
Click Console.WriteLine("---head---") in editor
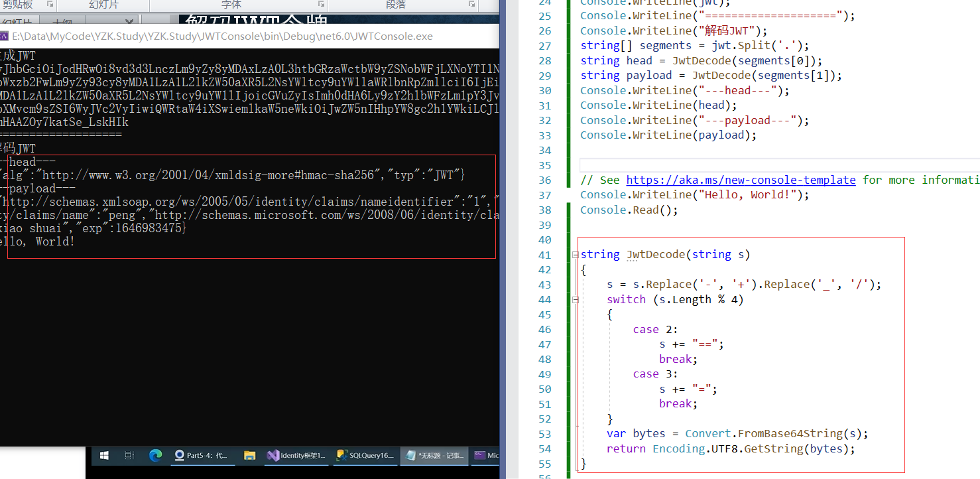point(685,90)
